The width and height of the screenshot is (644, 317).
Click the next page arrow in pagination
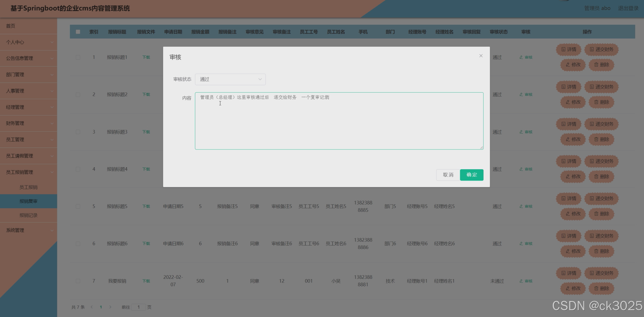point(110,307)
